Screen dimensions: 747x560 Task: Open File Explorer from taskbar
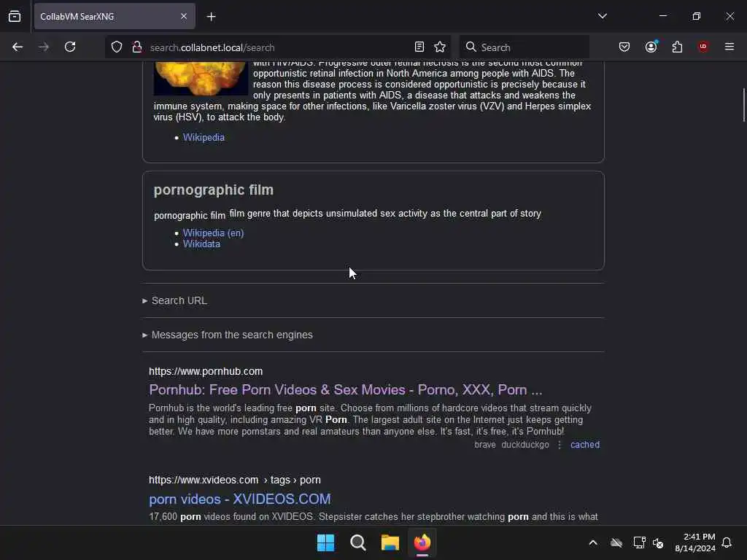click(390, 542)
